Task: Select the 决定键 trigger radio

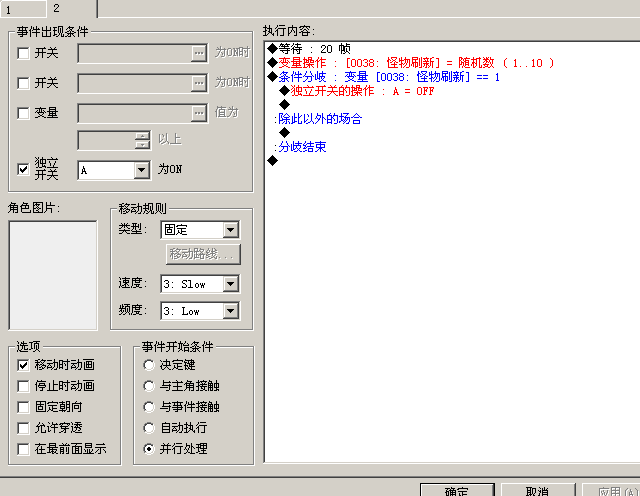Action: point(149,365)
